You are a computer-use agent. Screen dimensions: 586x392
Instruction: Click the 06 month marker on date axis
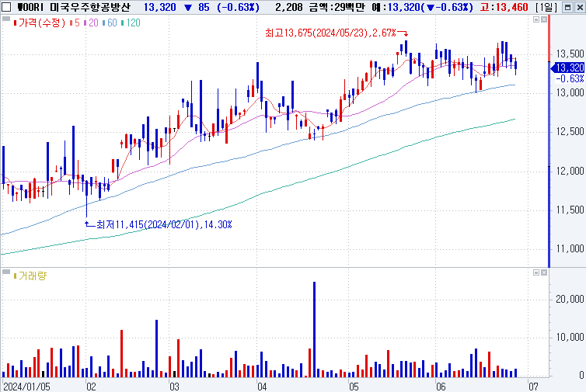coord(441,387)
